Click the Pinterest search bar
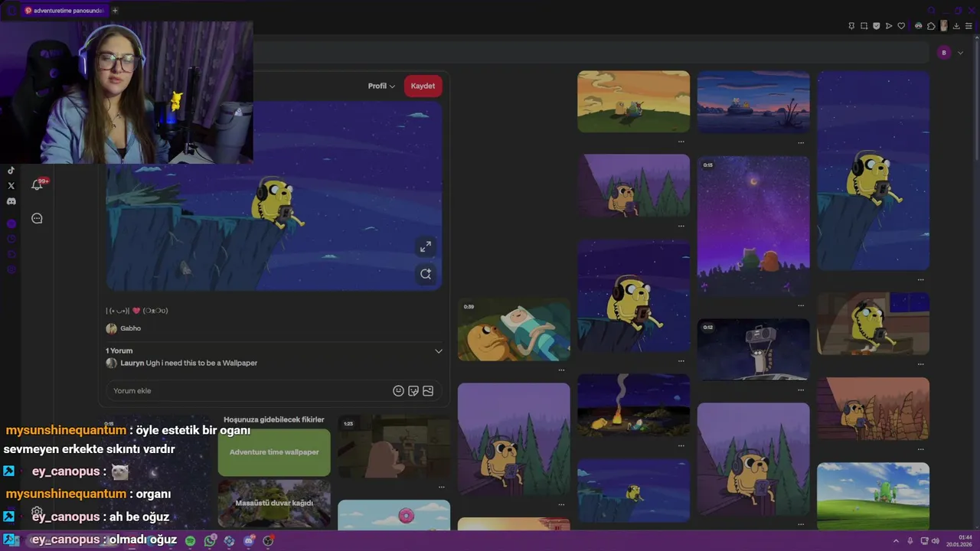The width and height of the screenshot is (980, 551). tap(590, 53)
